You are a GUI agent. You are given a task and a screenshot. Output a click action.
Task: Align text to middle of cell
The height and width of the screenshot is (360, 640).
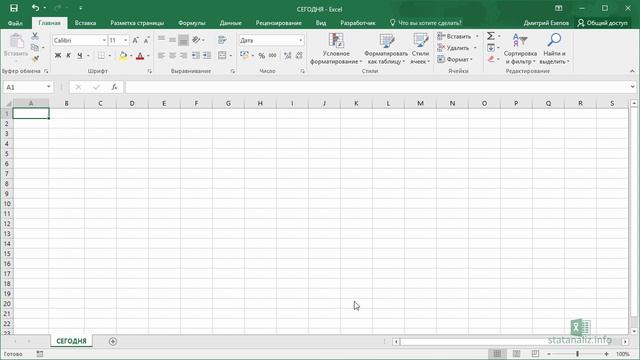click(172, 40)
